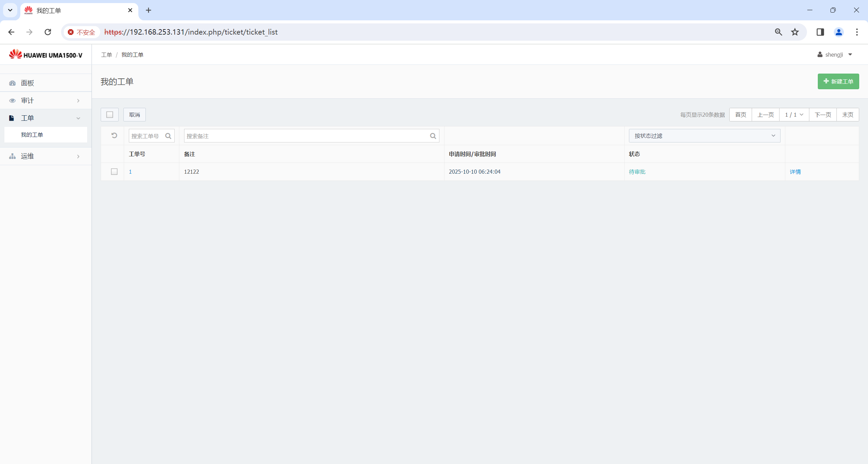
Task: Bookmark this page with the star icon
Action: point(795,32)
